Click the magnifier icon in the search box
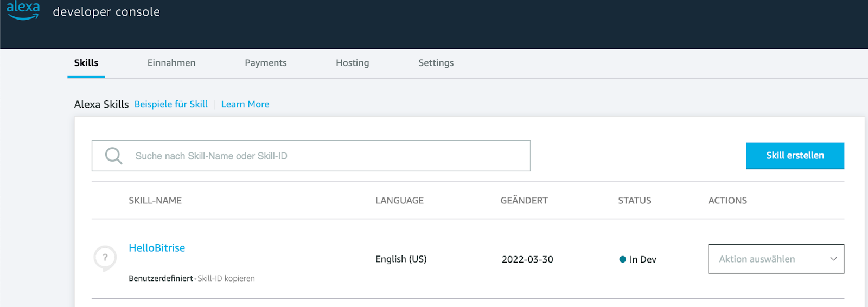The height and width of the screenshot is (307, 868). (x=113, y=156)
